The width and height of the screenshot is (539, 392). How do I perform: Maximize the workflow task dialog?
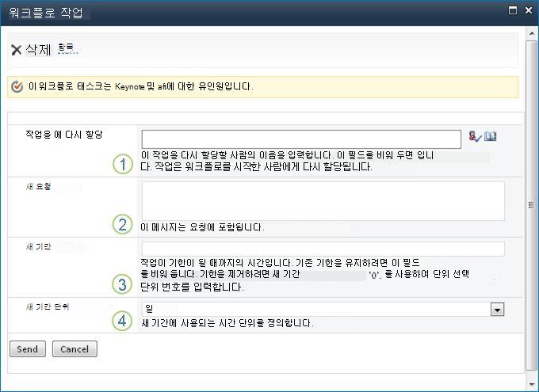pos(513,10)
